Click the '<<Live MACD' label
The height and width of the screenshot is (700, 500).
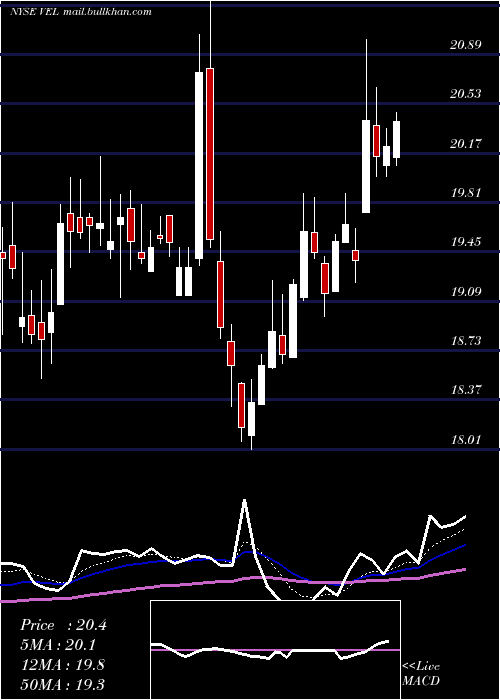[421, 673]
